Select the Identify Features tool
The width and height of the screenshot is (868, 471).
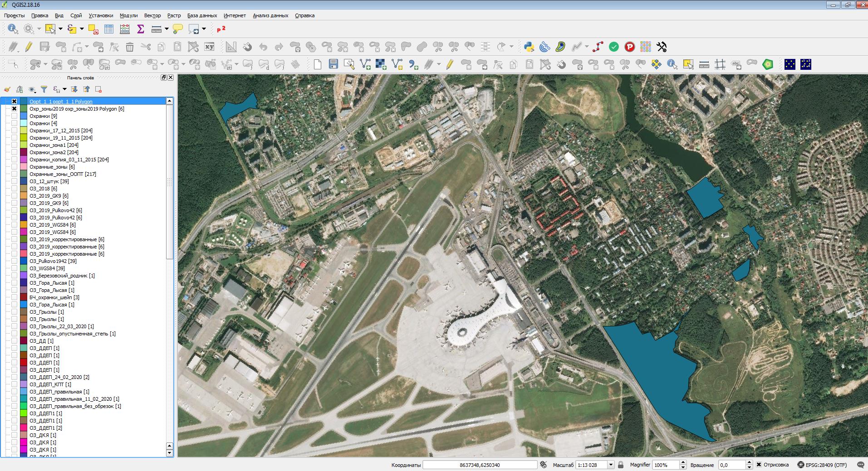point(13,29)
